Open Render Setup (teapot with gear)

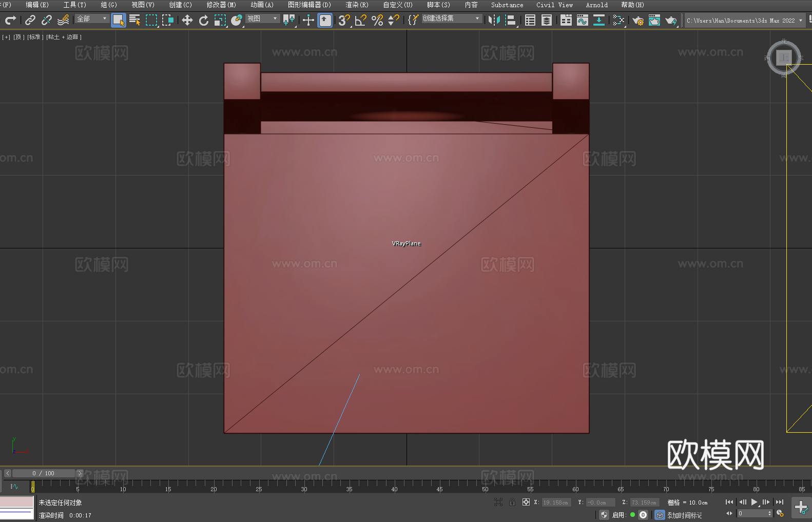[x=638, y=20]
